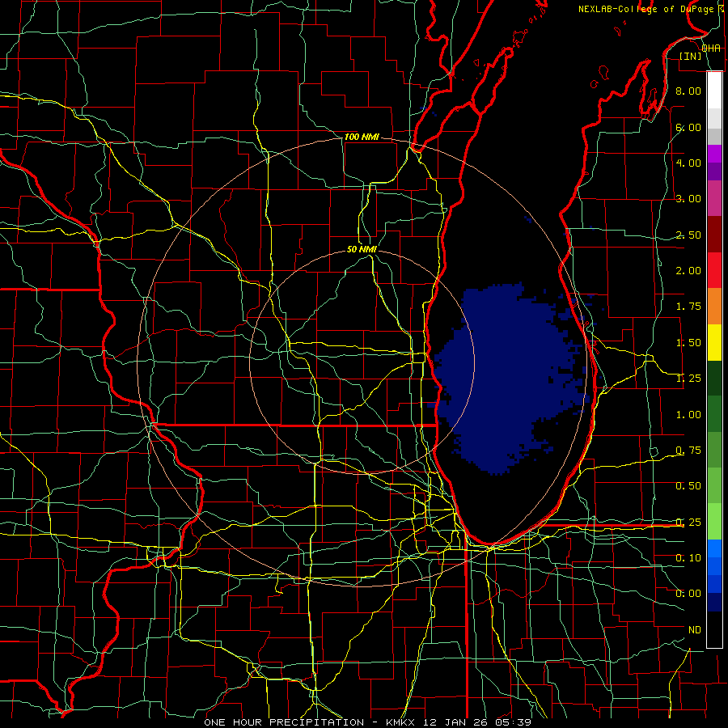
Task: Click the 3.00 legend value
Action: [688, 199]
